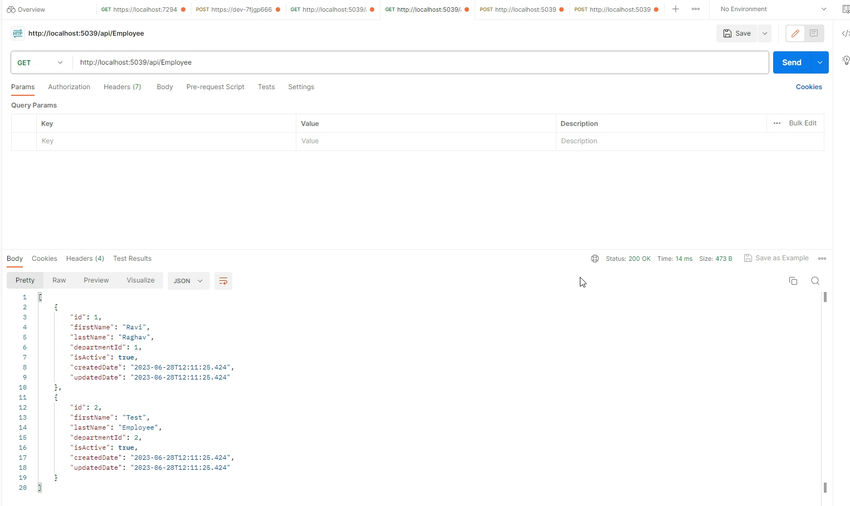
Task: Click the Status: 200 OK indicator
Action: tap(628, 259)
